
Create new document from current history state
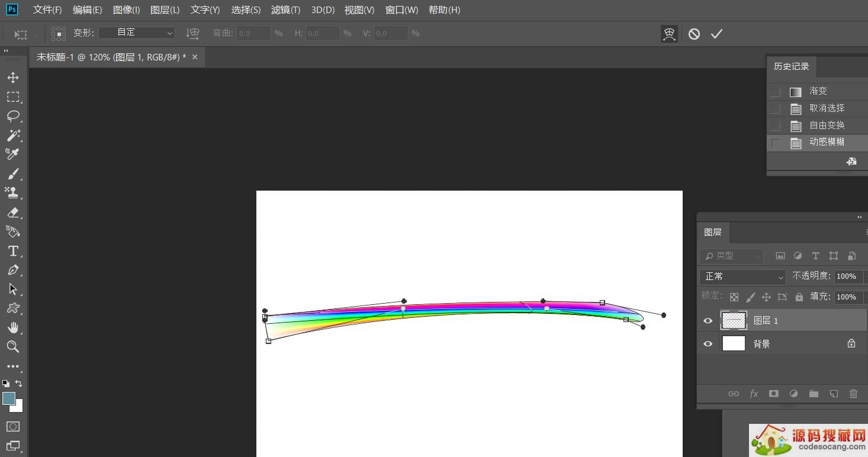tap(851, 161)
